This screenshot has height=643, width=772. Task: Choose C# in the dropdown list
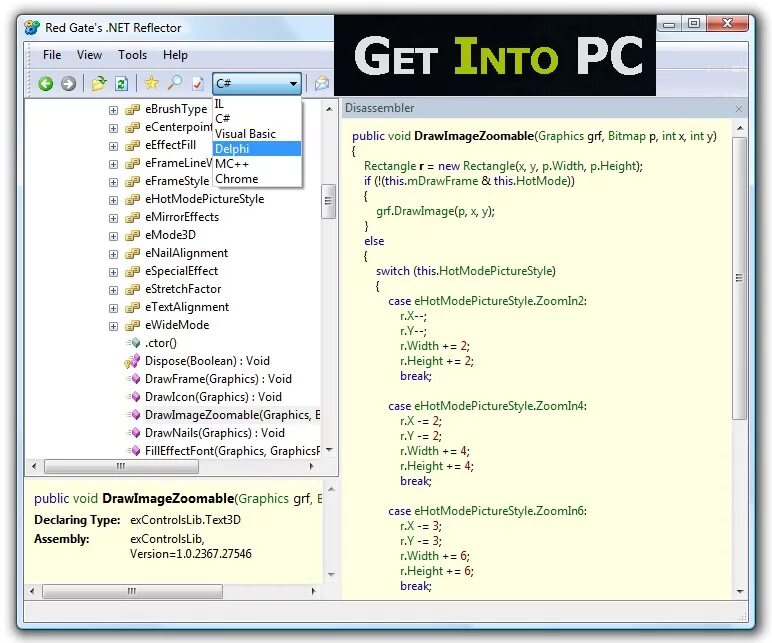(257, 119)
